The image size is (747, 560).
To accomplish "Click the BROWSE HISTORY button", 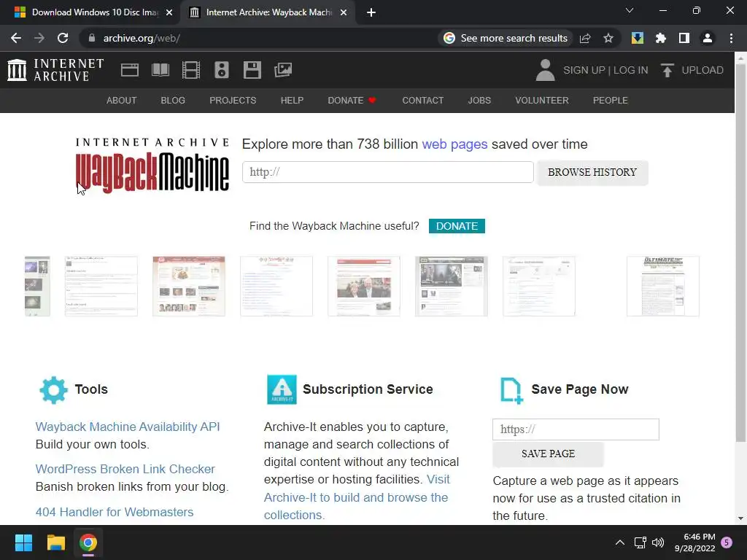I will (592, 172).
